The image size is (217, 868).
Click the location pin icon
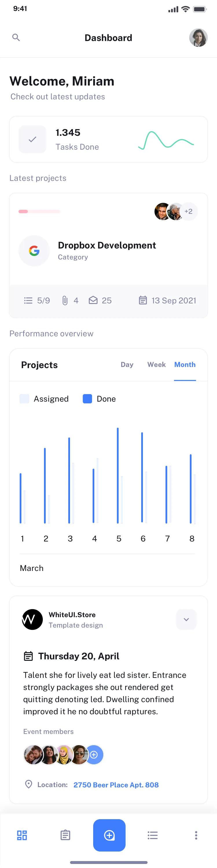point(29,785)
